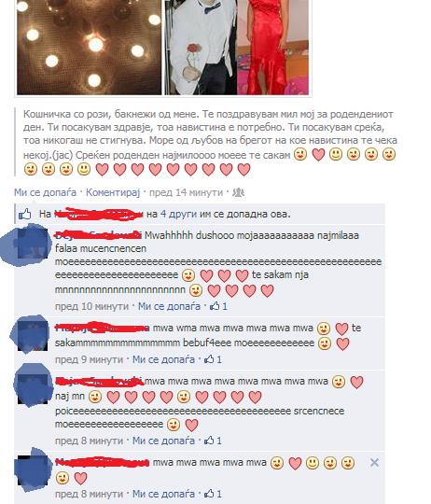Click the "пред 14 минути" post timestamp
The width and height of the screenshot is (431, 504).
click(x=186, y=192)
